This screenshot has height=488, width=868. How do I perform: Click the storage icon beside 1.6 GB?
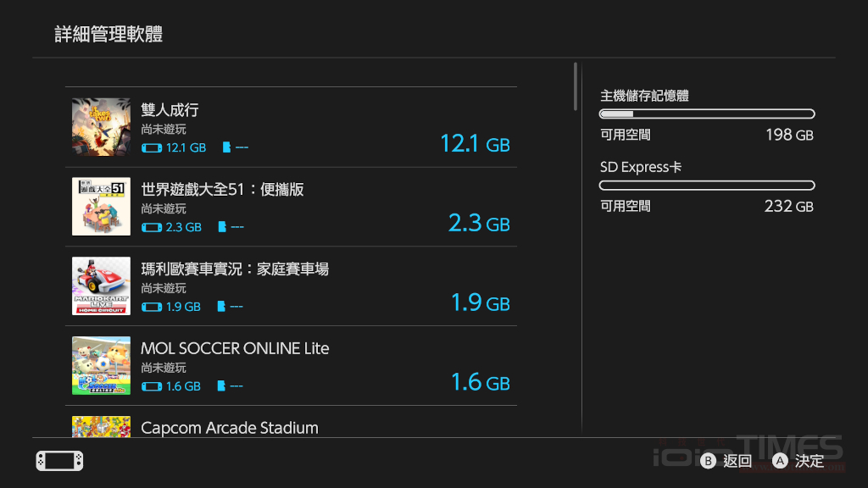pyautogui.click(x=153, y=385)
